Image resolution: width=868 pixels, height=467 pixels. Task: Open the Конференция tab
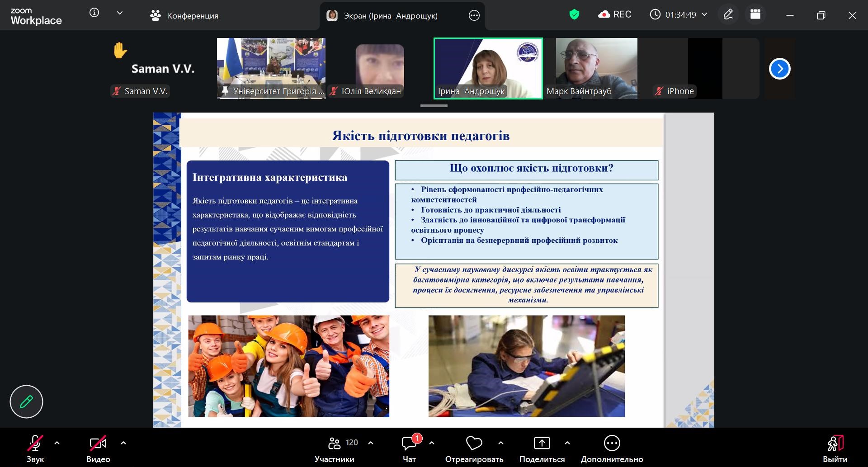184,16
